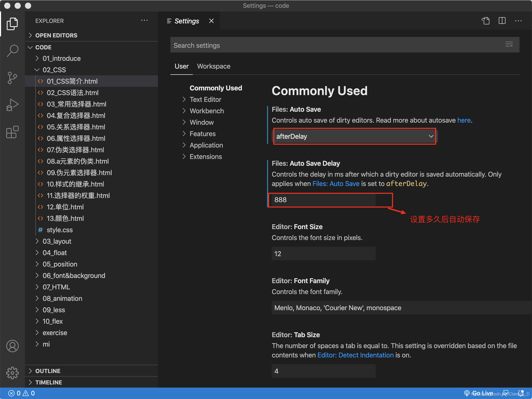Expand the 03_layout folder
Image resolution: width=532 pixels, height=399 pixels.
click(x=57, y=241)
